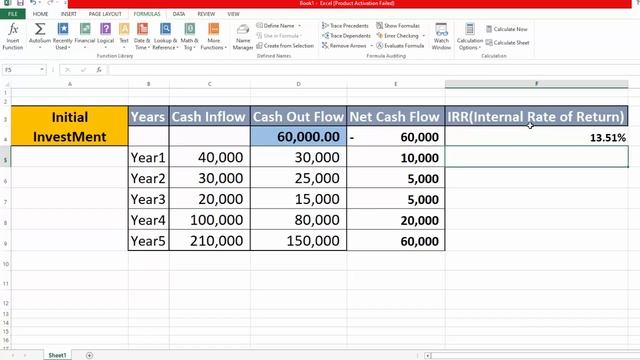Screen dimensions: 640x360
Task: Open Text functions library
Action: [124, 36]
